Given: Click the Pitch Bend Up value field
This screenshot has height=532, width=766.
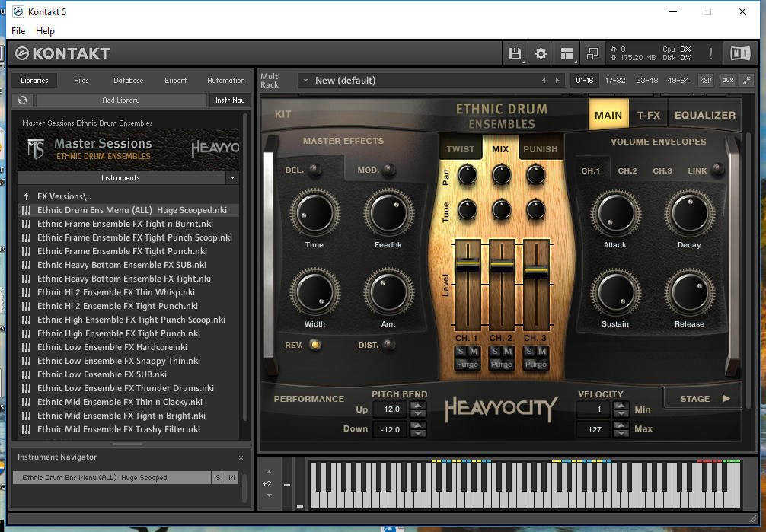Looking at the screenshot, I should (x=391, y=409).
